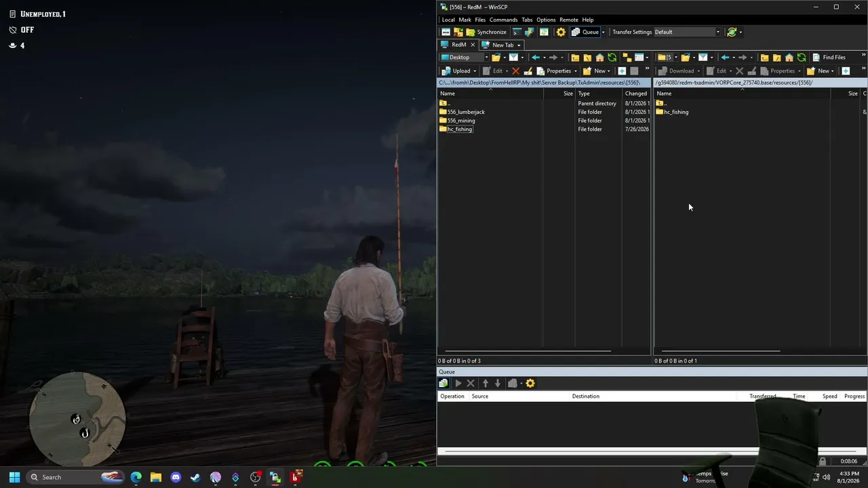Toggle the Queue button in toolbar
The image size is (868, 488).
(x=585, y=32)
